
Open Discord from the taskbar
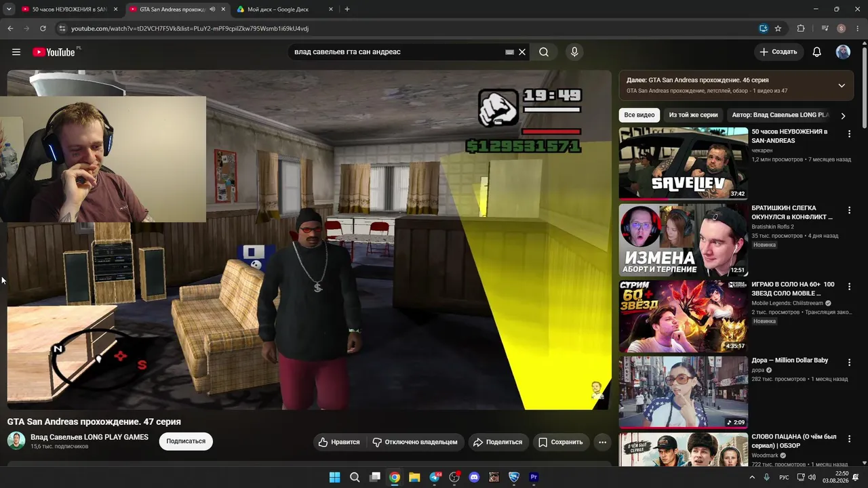474,477
